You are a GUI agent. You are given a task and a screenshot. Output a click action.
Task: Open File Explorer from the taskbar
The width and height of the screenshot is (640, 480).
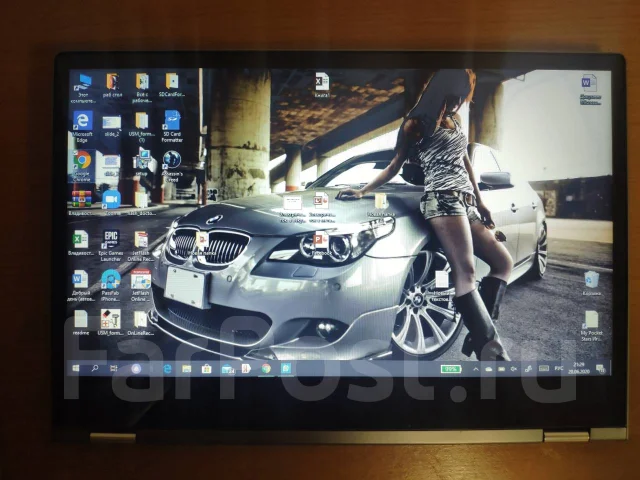(x=187, y=369)
